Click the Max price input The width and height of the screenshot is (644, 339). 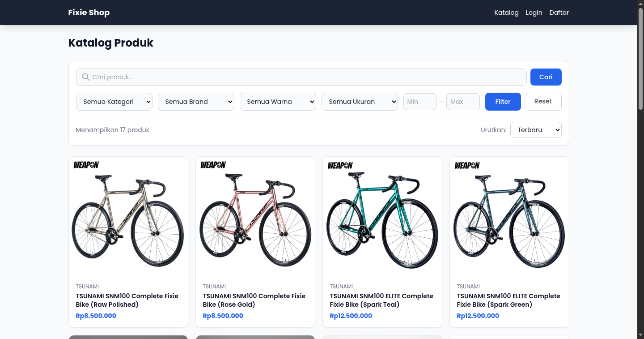(463, 102)
